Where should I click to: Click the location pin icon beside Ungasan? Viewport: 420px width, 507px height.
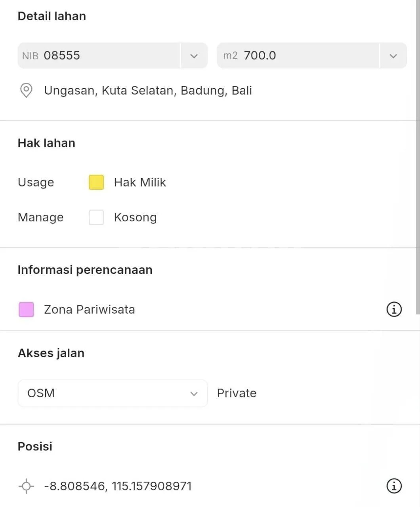click(26, 90)
